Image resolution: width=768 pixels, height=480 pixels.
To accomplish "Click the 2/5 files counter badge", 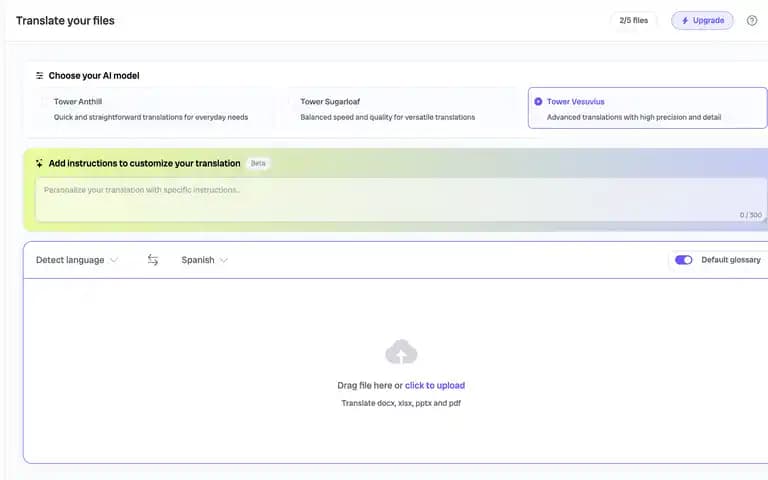I will 633,21.
